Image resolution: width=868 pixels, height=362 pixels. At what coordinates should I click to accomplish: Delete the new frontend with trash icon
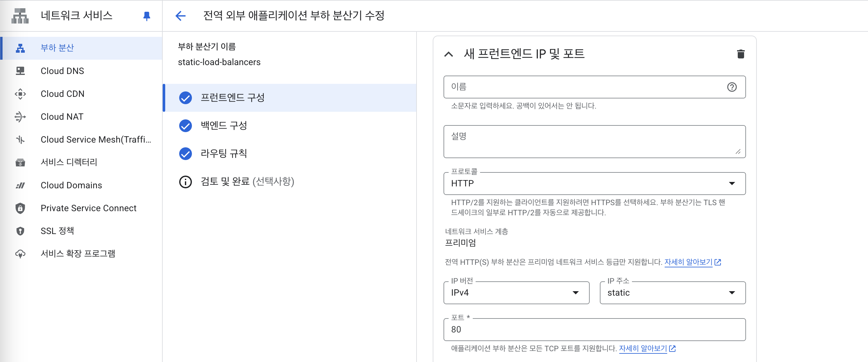click(x=740, y=54)
